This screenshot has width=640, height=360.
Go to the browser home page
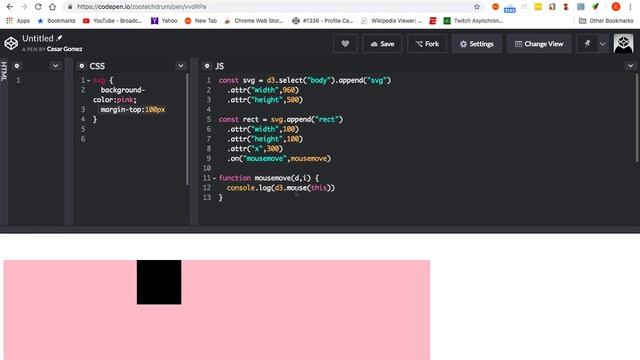tap(52, 7)
